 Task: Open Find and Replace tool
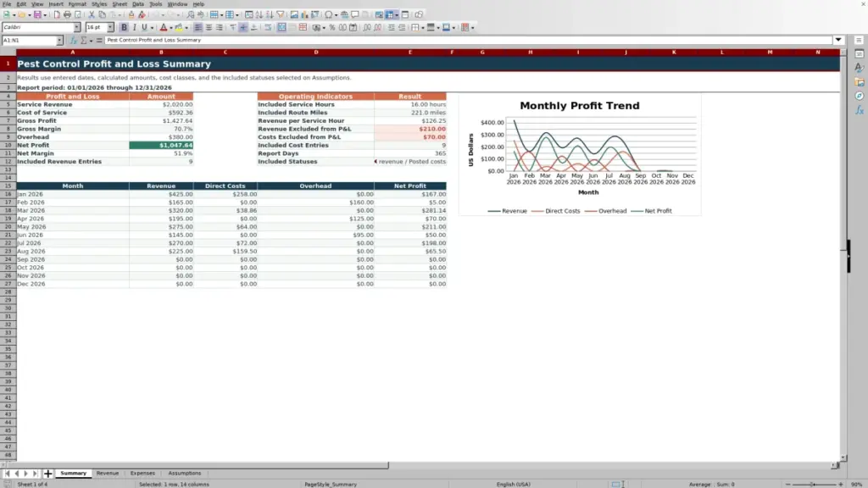click(191, 15)
